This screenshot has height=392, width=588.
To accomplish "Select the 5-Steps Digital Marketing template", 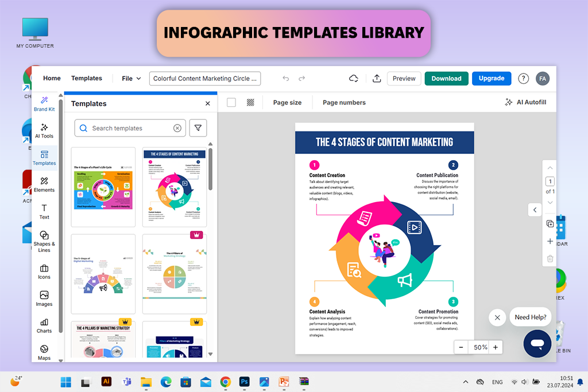I will click(103, 274).
